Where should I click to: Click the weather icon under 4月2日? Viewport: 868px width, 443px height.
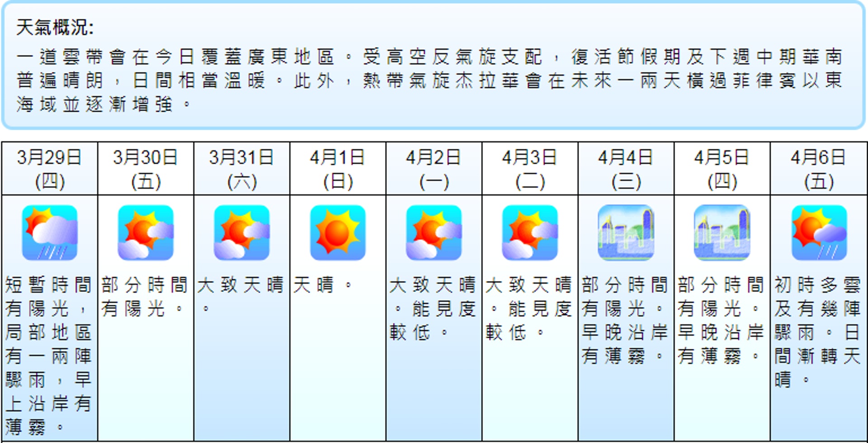[x=434, y=233]
